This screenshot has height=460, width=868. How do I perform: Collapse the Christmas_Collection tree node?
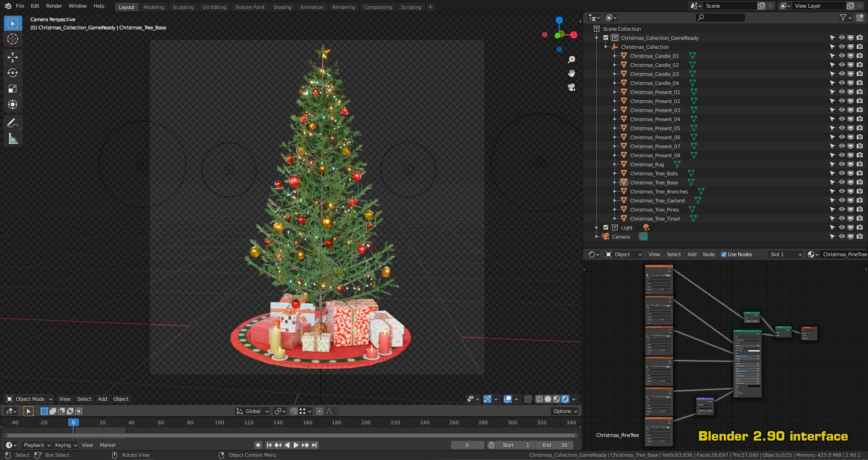606,47
